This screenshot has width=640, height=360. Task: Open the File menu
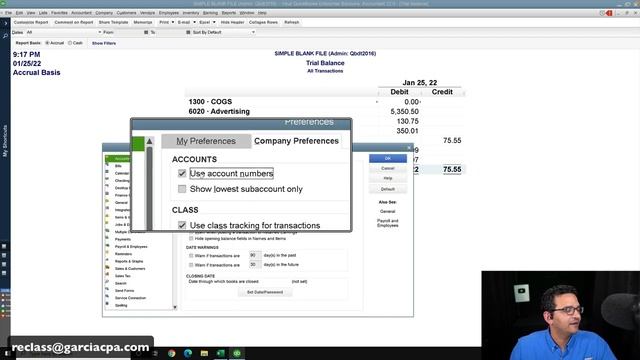pos(9,13)
